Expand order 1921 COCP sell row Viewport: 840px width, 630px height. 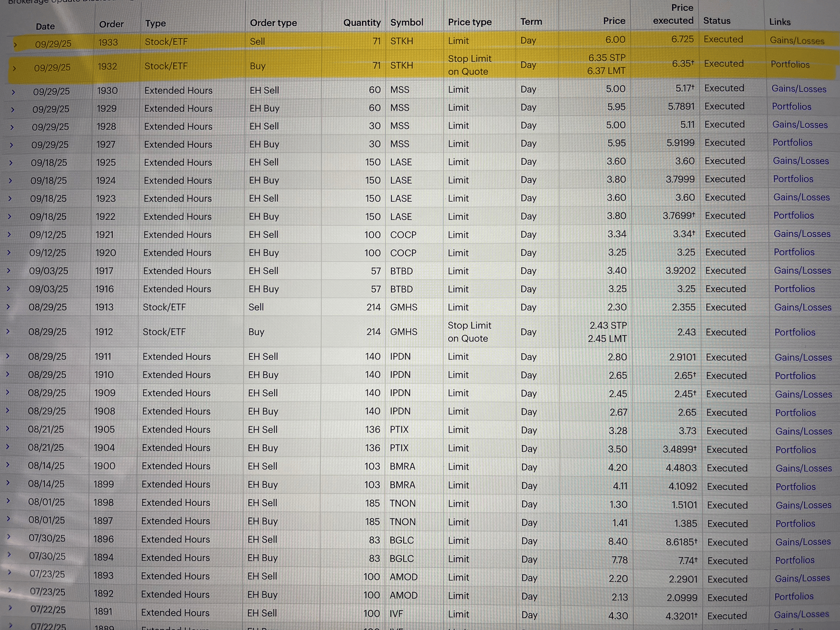coord(10,235)
